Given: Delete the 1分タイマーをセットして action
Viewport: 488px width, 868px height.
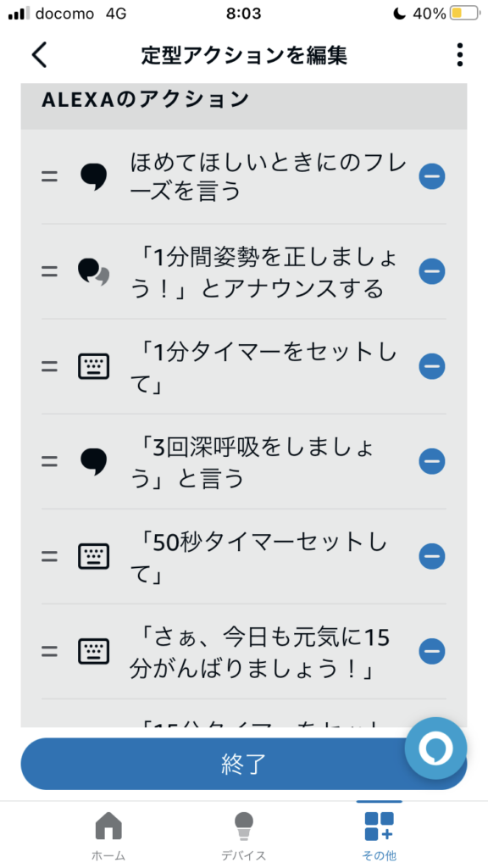Looking at the screenshot, I should pyautogui.click(x=431, y=366).
